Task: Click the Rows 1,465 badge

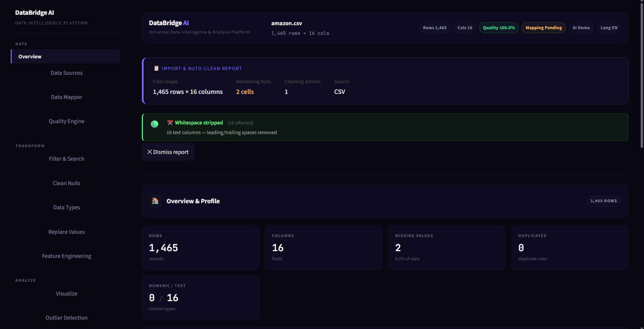Action: coord(435,28)
